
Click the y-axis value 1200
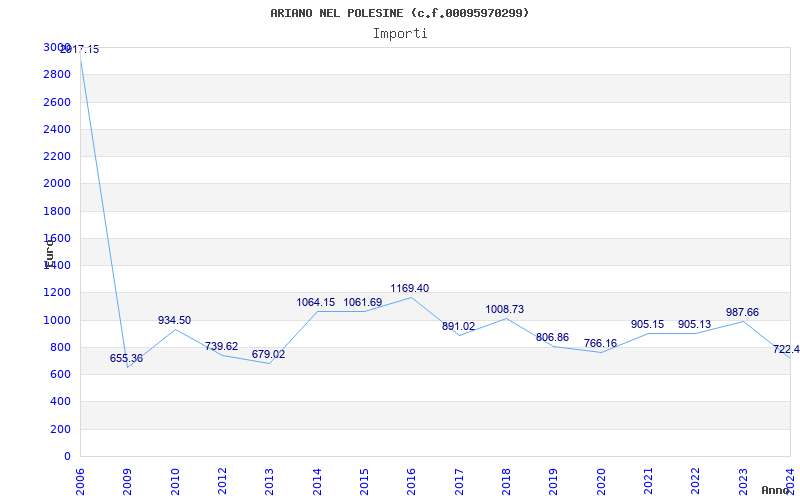(57, 293)
